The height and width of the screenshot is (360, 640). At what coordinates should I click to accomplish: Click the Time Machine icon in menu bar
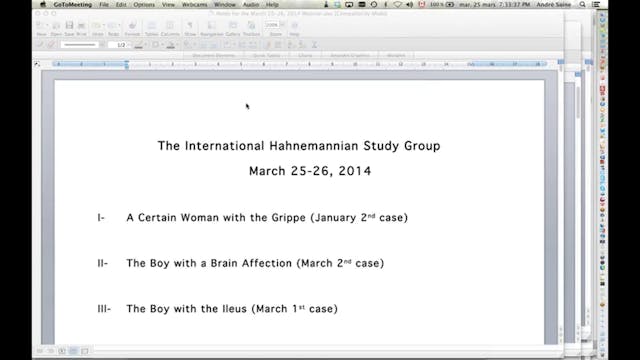pos(374,4)
